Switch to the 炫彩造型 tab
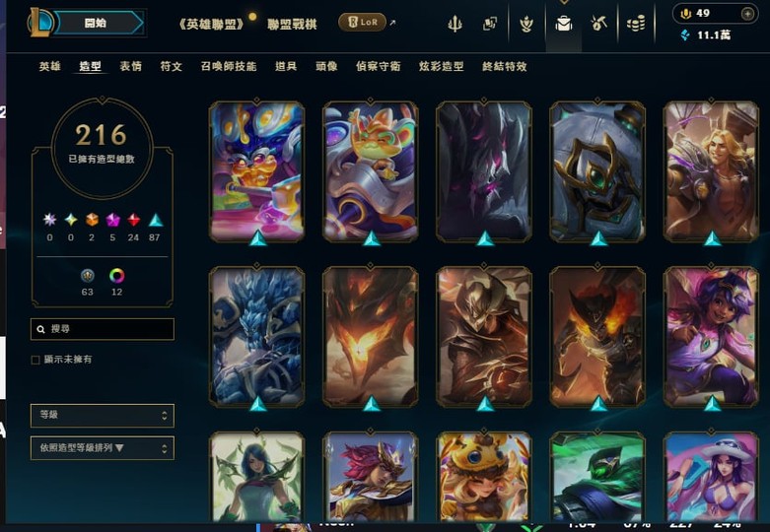Screen dimensions: 770x532 pyautogui.click(x=441, y=66)
